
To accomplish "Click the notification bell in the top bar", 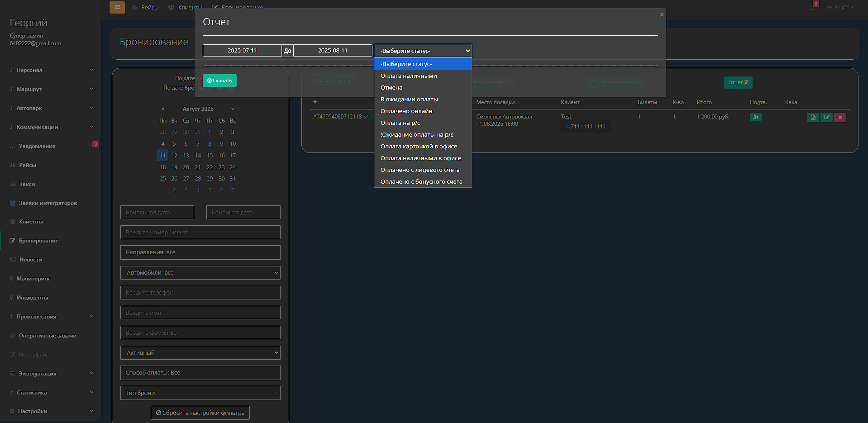I will pyautogui.click(x=812, y=8).
